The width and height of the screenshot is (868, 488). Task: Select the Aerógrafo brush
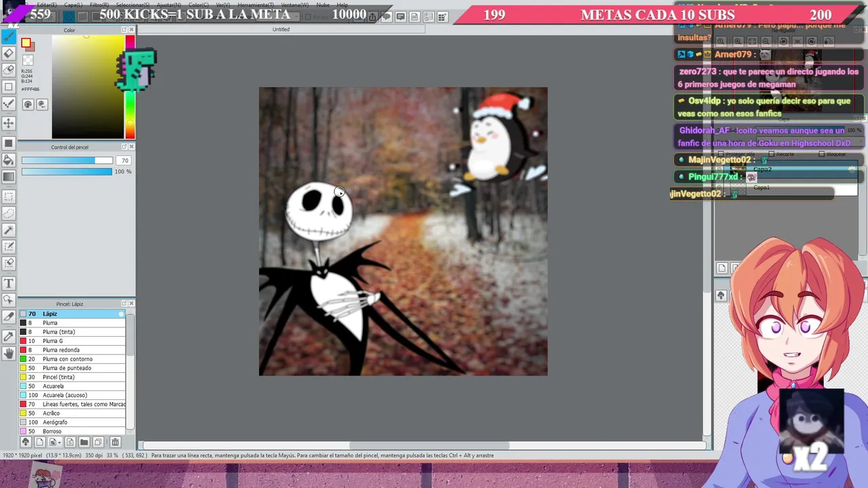(x=72, y=422)
